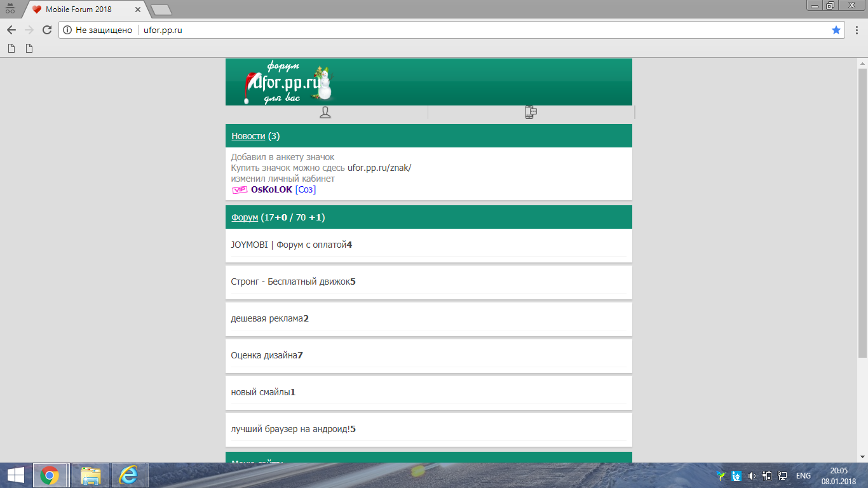868x488 pixels.
Task: Click the vertical page scrollbar
Action: (x=862, y=210)
